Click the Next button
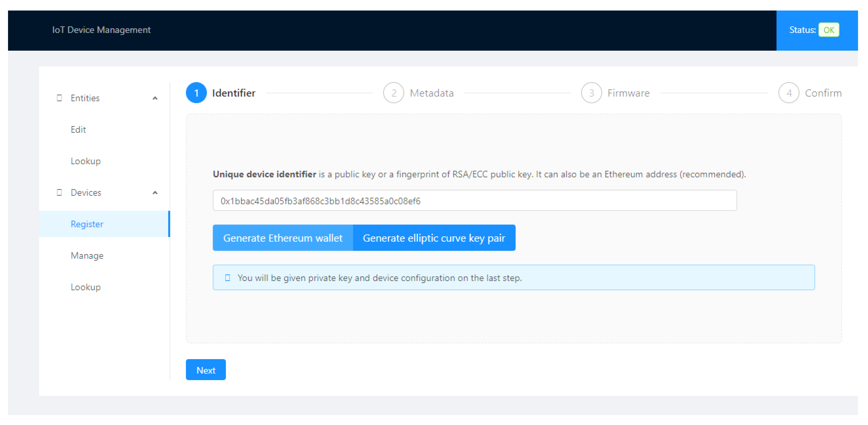 tap(206, 370)
